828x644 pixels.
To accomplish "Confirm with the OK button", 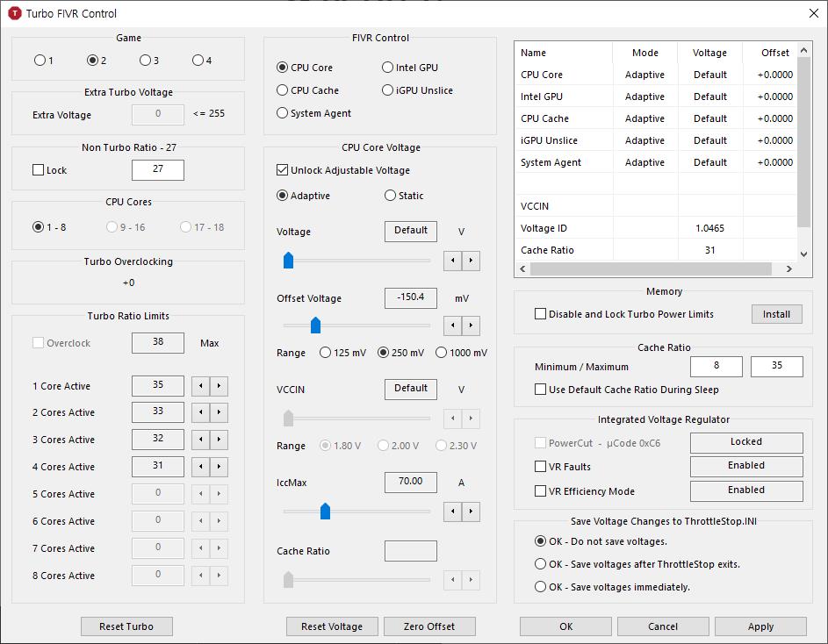I will pos(565,626).
